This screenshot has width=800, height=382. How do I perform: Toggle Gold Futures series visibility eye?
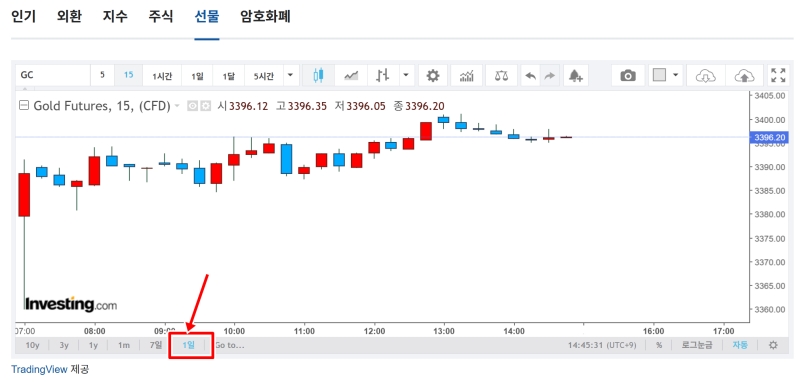pyautogui.click(x=193, y=106)
